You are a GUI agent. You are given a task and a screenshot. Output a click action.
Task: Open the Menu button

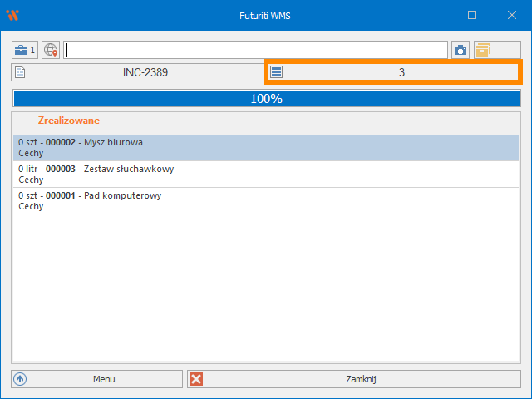(97, 379)
